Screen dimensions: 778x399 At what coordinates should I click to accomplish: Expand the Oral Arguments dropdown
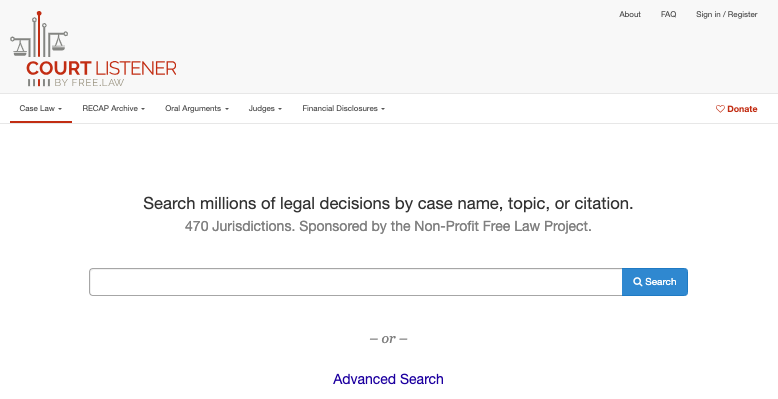(197, 108)
